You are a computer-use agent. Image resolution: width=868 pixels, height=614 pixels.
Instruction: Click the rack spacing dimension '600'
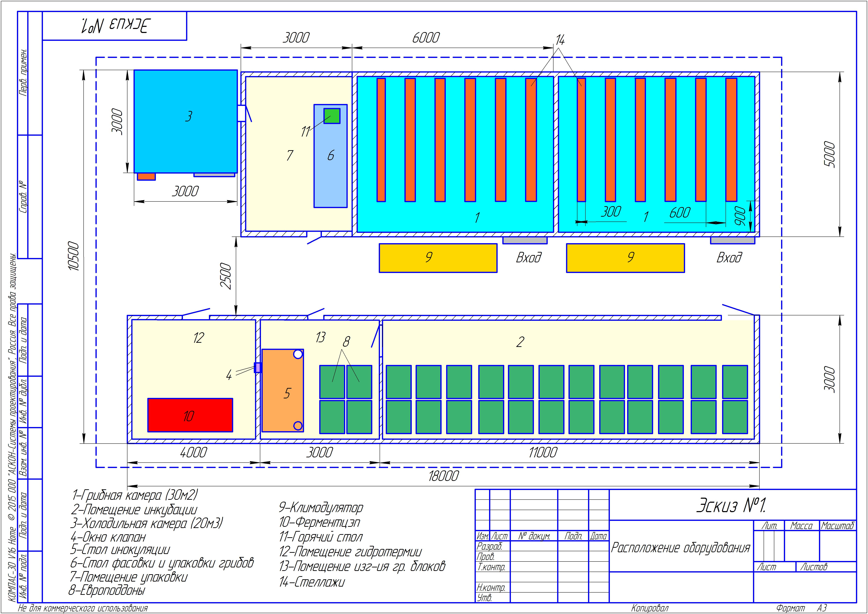point(680,212)
